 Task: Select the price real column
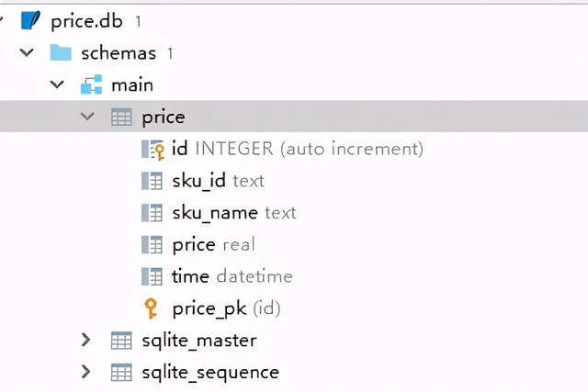213,245
